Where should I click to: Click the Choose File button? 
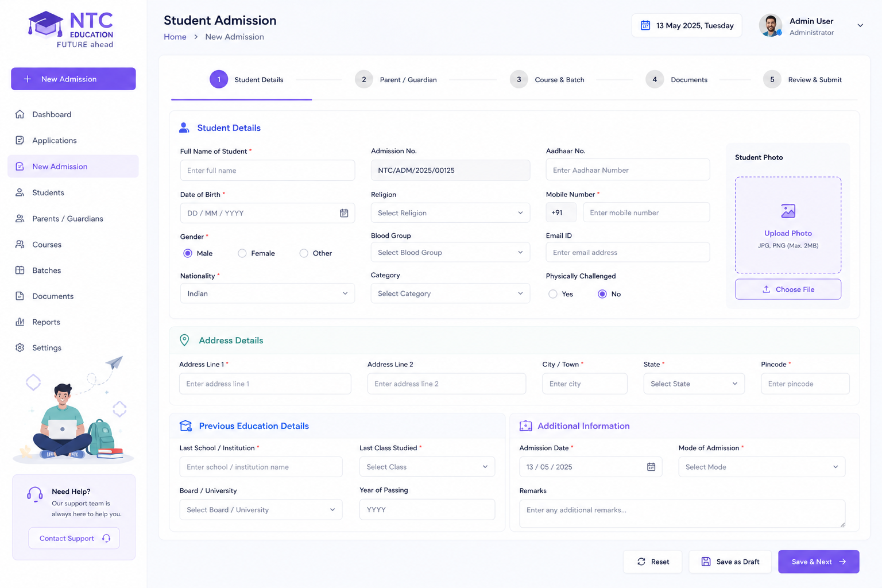pyautogui.click(x=788, y=289)
